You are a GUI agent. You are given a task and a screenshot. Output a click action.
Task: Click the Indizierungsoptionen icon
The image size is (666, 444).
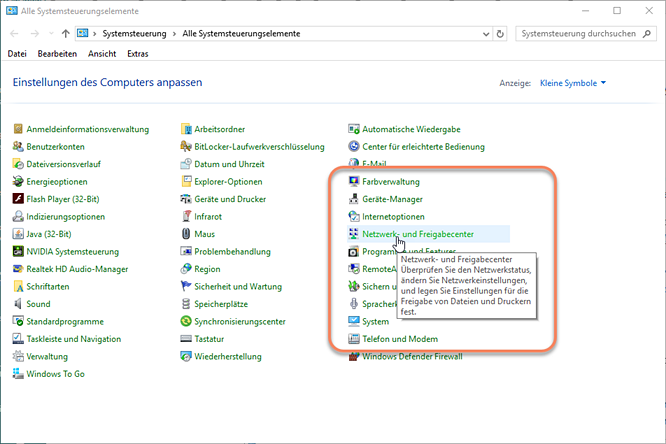[x=18, y=216]
